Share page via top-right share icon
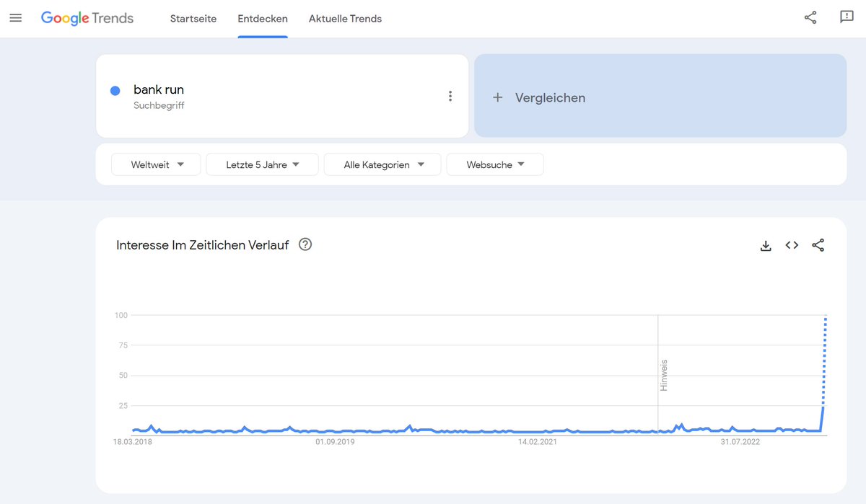The height and width of the screenshot is (504, 866). (810, 18)
